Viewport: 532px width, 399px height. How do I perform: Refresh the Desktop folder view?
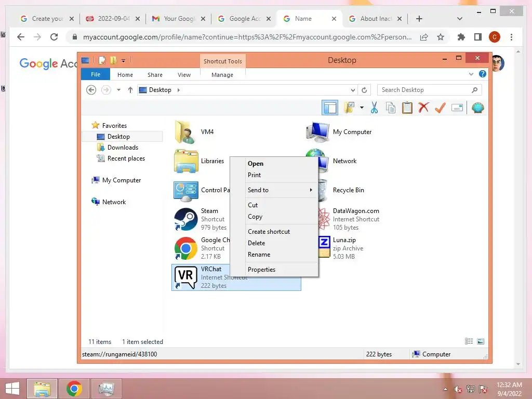(364, 90)
